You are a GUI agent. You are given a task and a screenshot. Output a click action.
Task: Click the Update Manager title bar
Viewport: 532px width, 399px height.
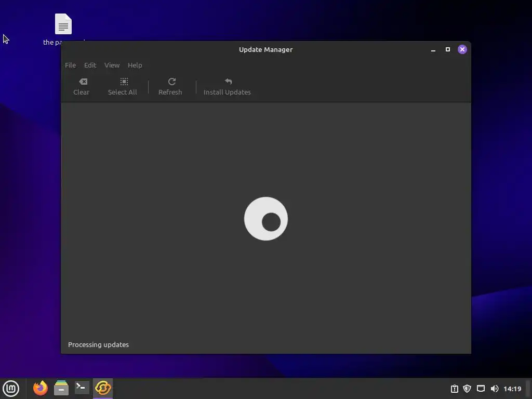point(265,49)
